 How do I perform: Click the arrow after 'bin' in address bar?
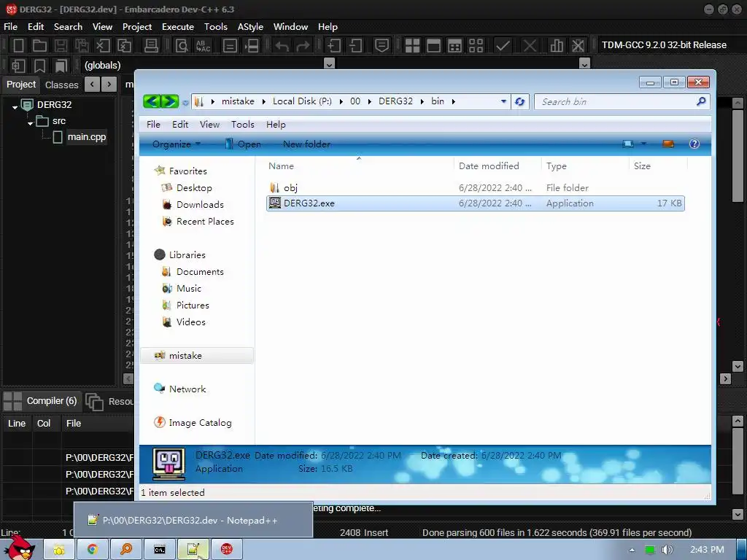click(x=453, y=101)
